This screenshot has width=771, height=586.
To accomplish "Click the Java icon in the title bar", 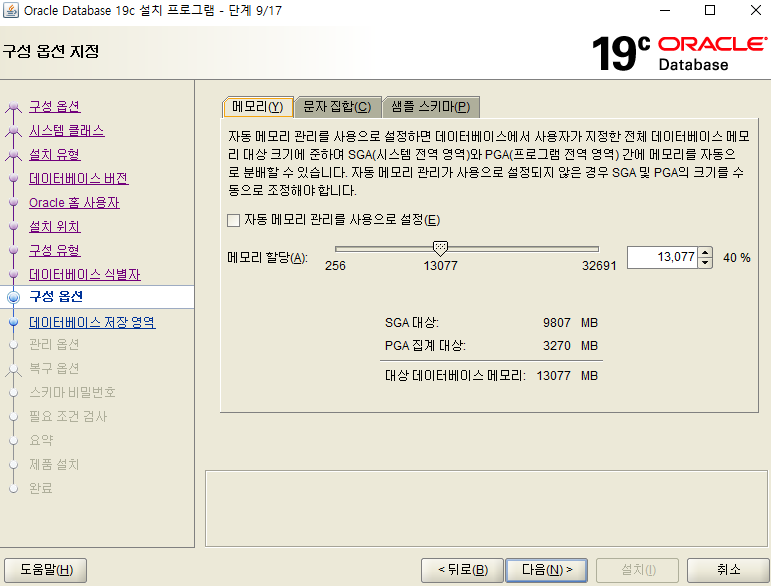I will click(x=11, y=10).
